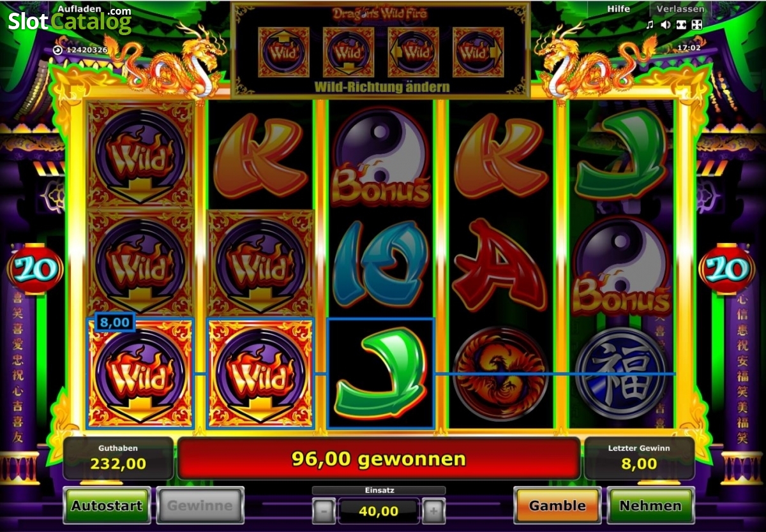
Task: Toggle fullscreen with four-arrow icon
Action: 697,25
